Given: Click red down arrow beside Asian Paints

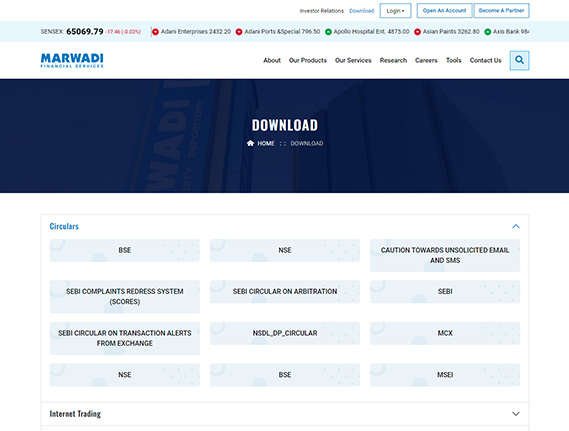Looking at the screenshot, I should 417,32.
